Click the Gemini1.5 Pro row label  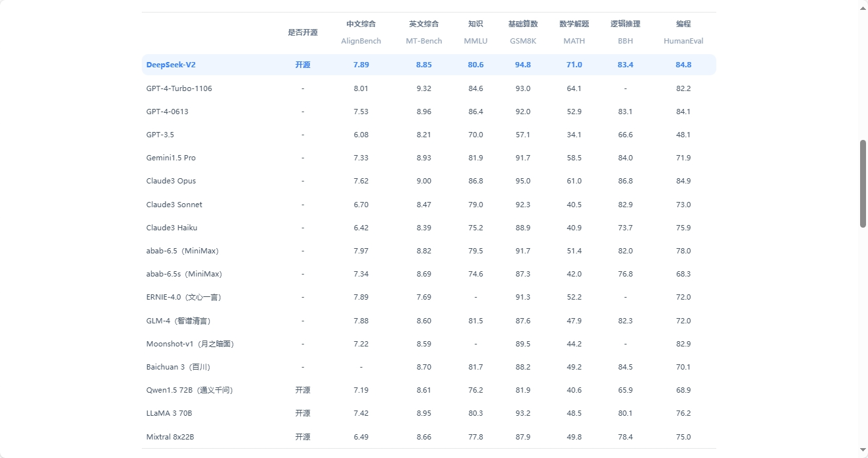(x=171, y=158)
